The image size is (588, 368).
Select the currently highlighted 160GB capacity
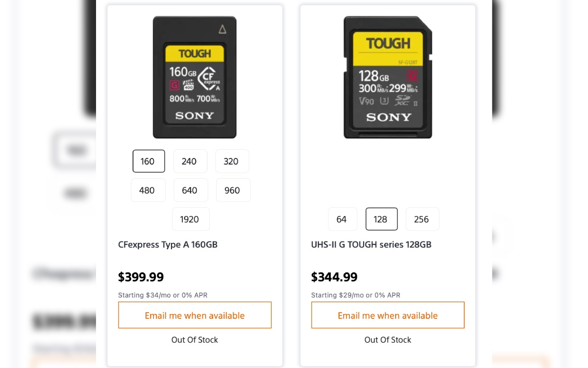pyautogui.click(x=148, y=161)
